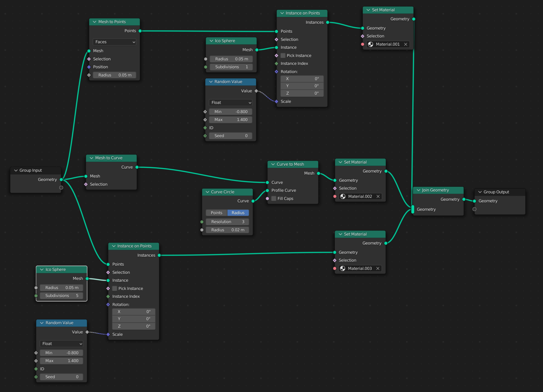Clear Material.002 with the X icon
The image size is (543, 392).
pos(378,196)
